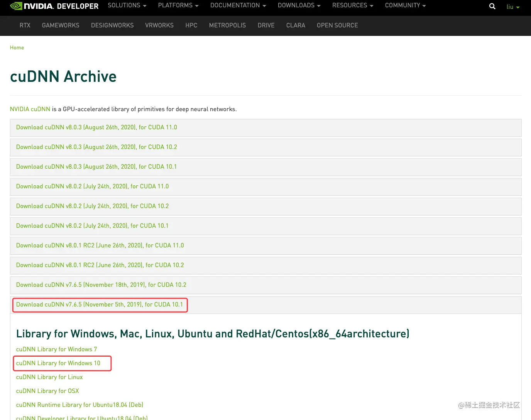The image size is (531, 420).
Task: Open the NVIDIA cuDNN link
Action: coord(30,109)
